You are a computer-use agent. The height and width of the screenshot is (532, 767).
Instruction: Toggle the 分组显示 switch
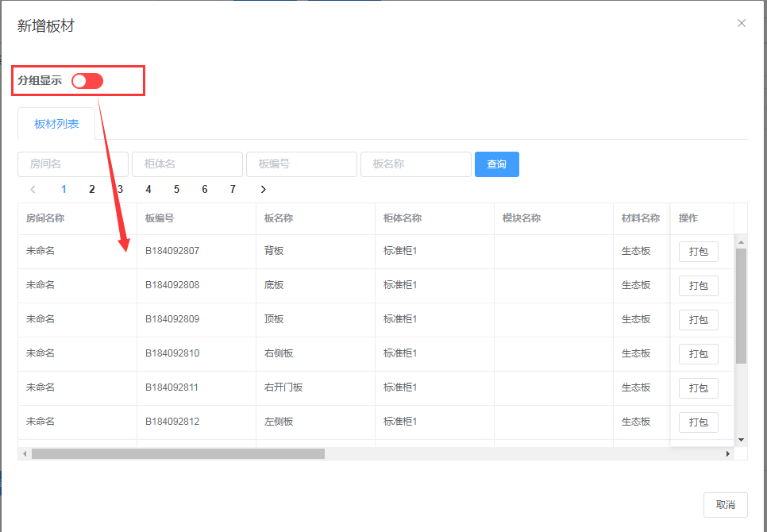point(87,81)
